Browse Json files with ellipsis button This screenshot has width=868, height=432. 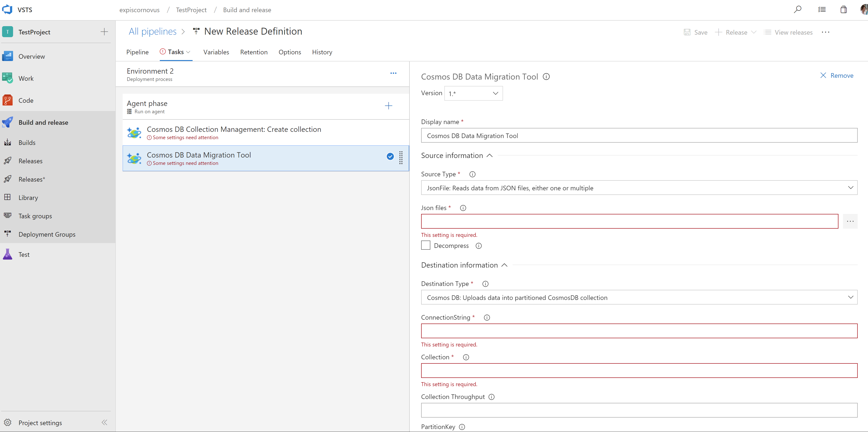pos(850,222)
